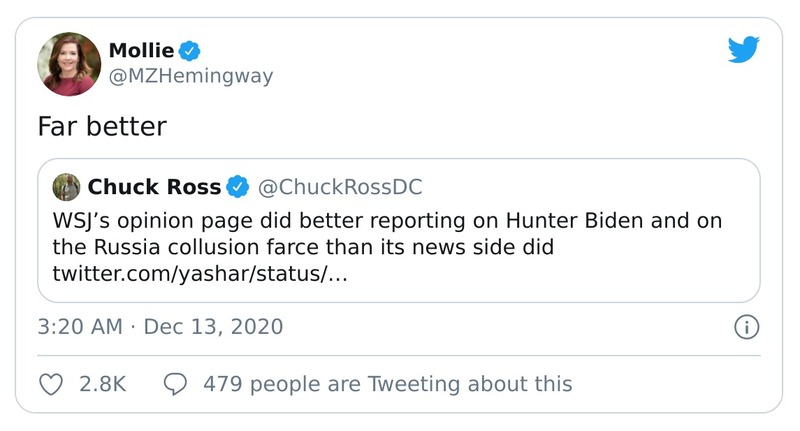Viewport: 800px width, 431px height.
Task: Click the blue Twitter bird logo
Action: click(744, 50)
